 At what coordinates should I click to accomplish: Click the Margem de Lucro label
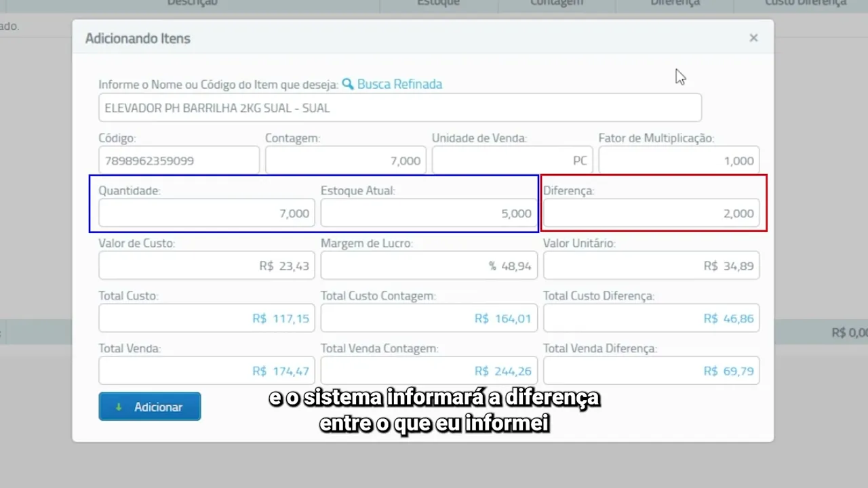point(367,243)
